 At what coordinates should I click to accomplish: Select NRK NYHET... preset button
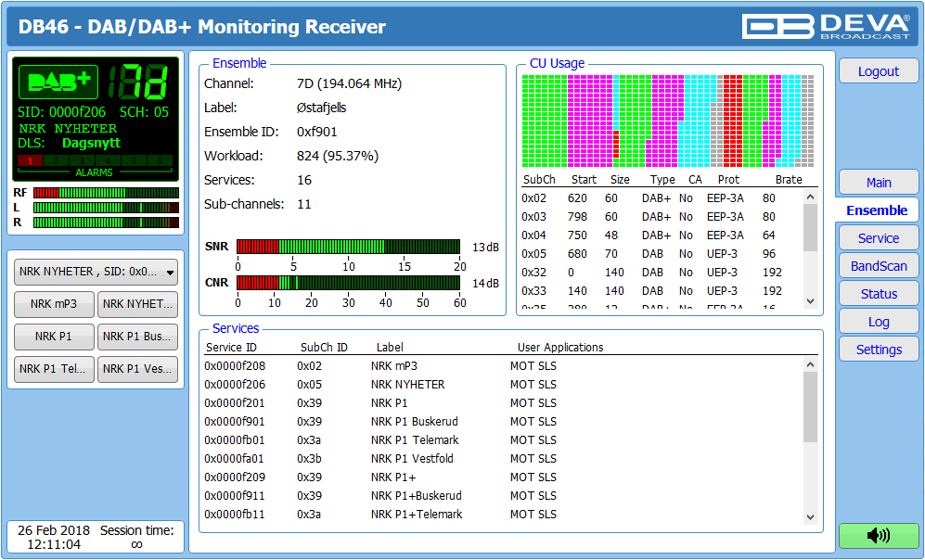click(137, 304)
